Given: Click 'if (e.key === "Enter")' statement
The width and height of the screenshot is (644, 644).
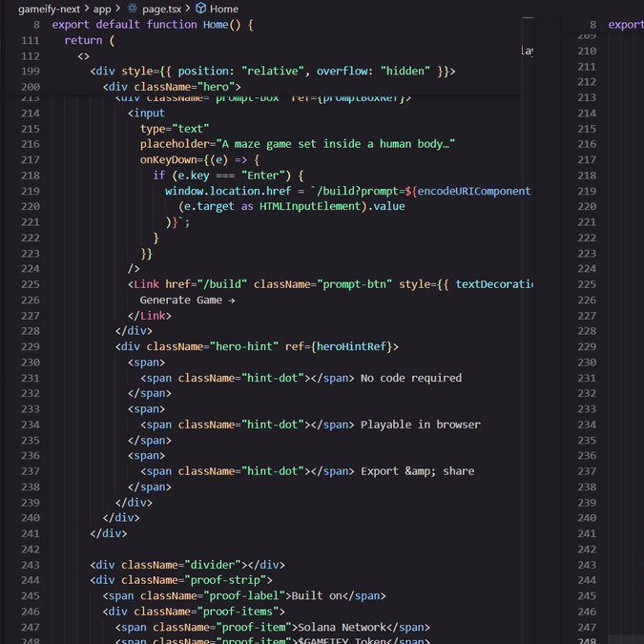Looking at the screenshot, I should 228,176.
